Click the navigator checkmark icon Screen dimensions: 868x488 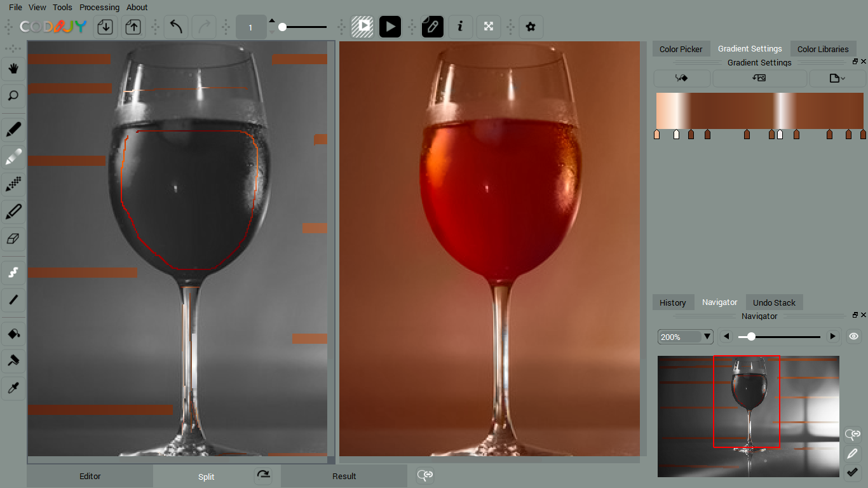click(853, 472)
